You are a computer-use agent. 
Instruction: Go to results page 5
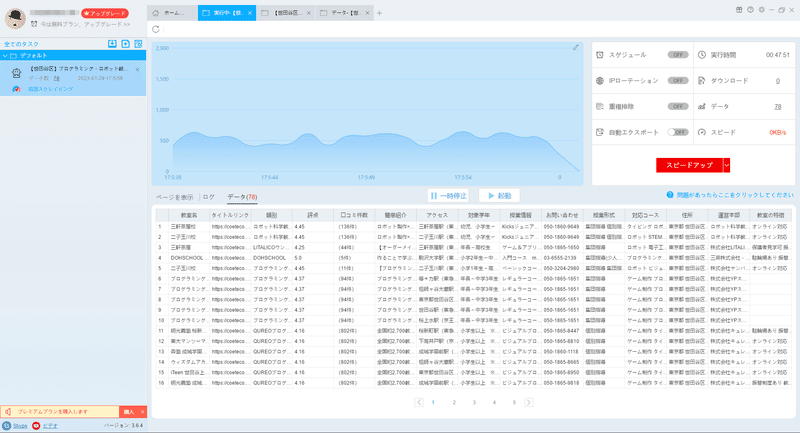[514, 402]
